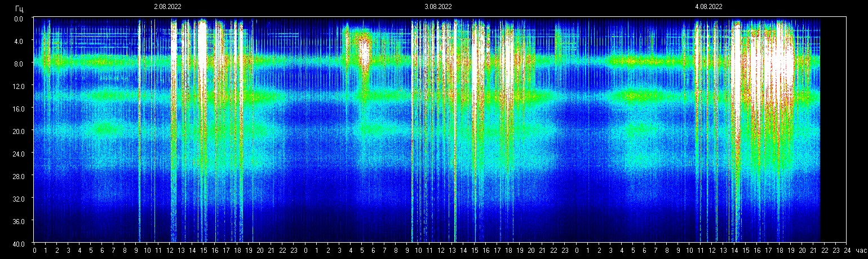868x259 pixels.
Task: Click the Гц frequency axis unit label
Action: [x=19, y=8]
